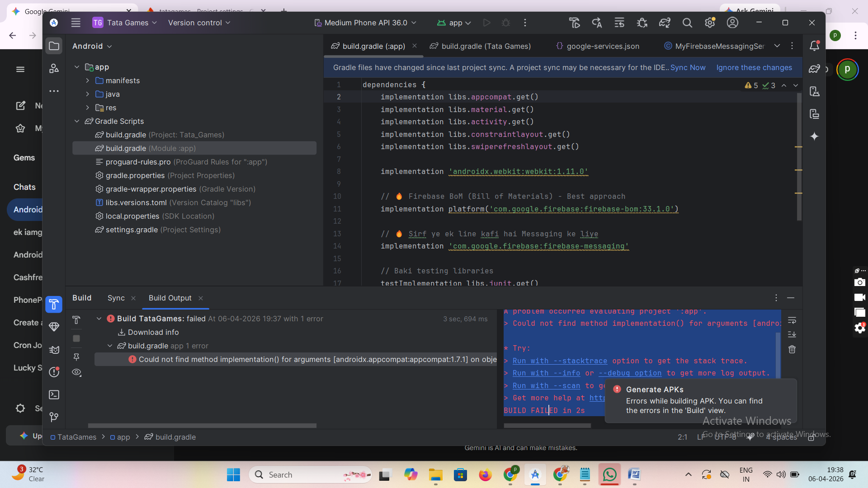Toggle soft-wrap in build output

(792, 320)
